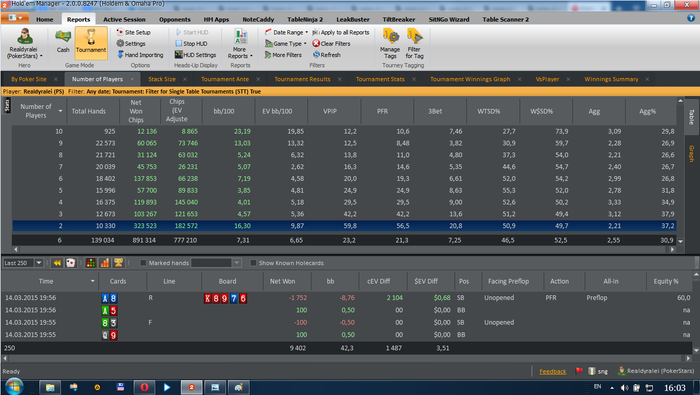Open More Filters

coord(283,54)
